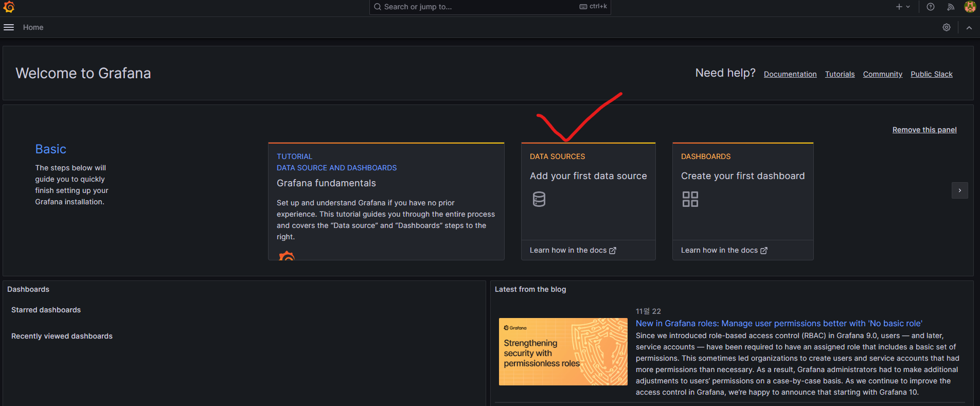
Task: Click the dashboard grid icon
Action: [x=690, y=199]
